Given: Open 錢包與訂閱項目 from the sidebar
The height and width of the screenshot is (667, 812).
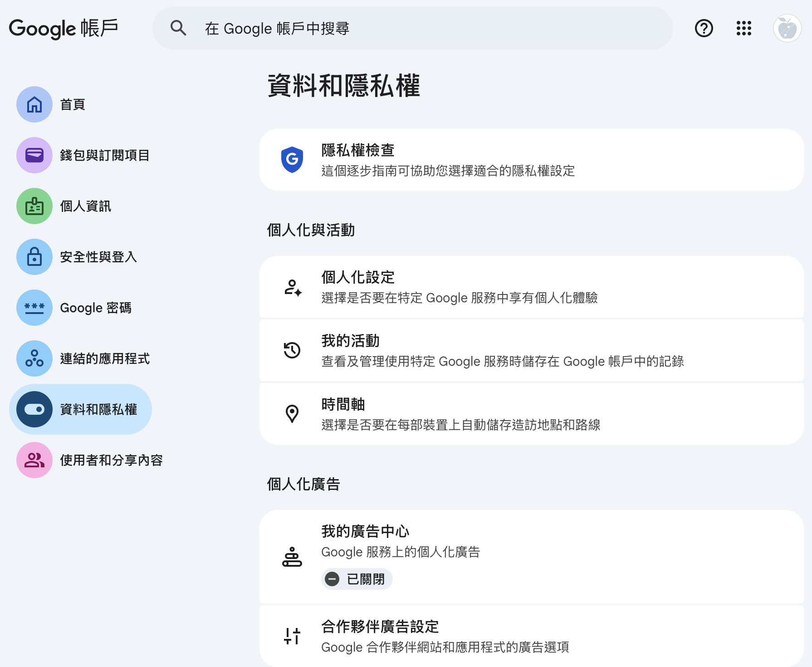Looking at the screenshot, I should click(x=105, y=155).
